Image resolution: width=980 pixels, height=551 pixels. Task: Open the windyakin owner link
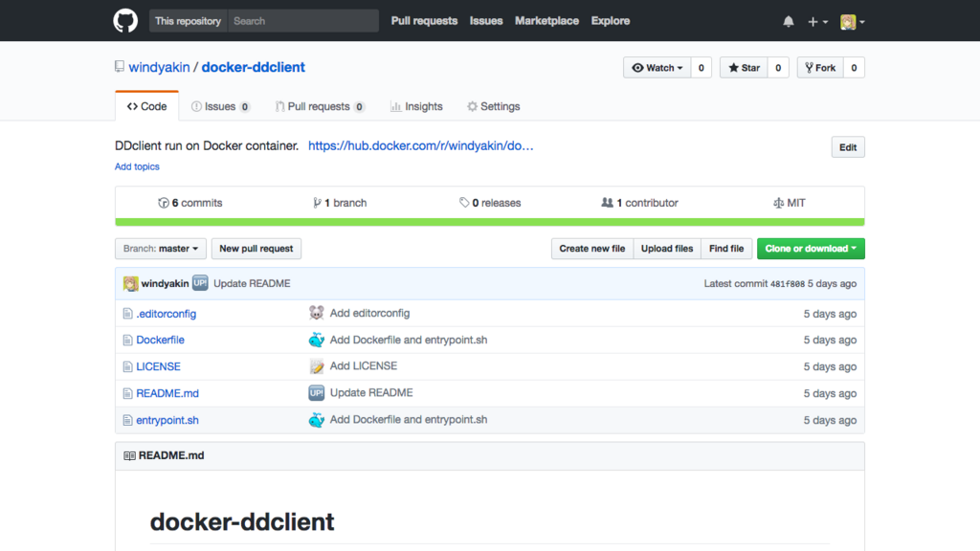coord(159,67)
